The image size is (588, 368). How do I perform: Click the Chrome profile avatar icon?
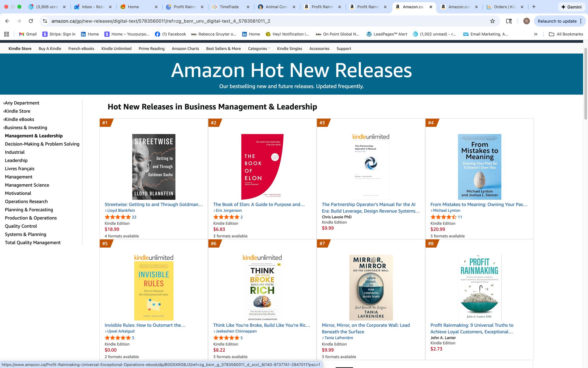click(526, 21)
